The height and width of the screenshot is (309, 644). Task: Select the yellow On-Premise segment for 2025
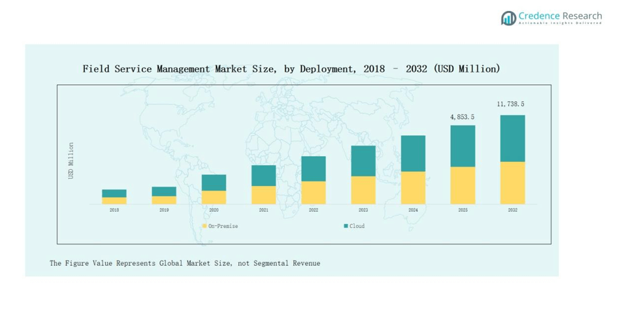coord(462,185)
